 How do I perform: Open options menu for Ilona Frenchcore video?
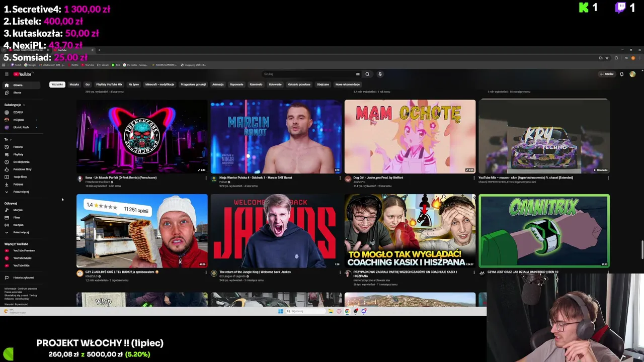pos(206,178)
